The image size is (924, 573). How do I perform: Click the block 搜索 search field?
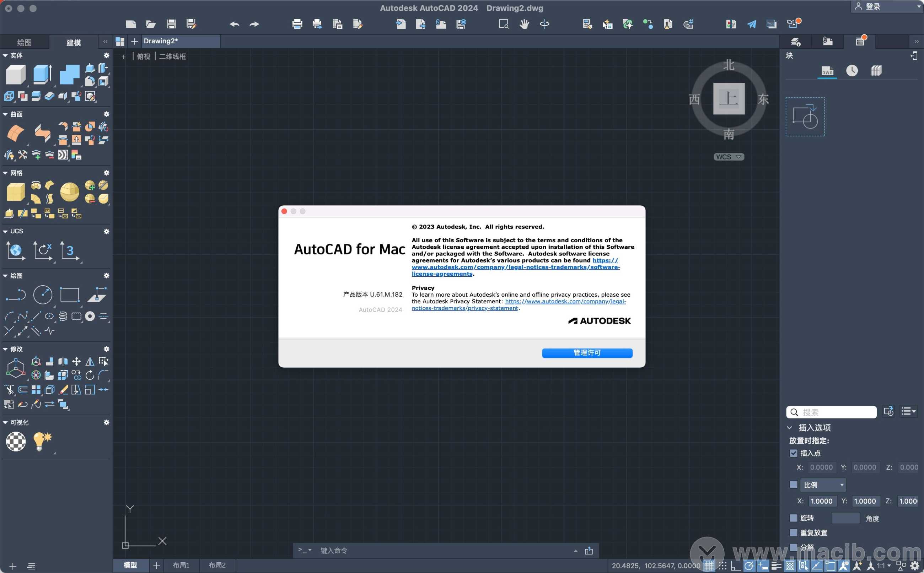point(834,412)
